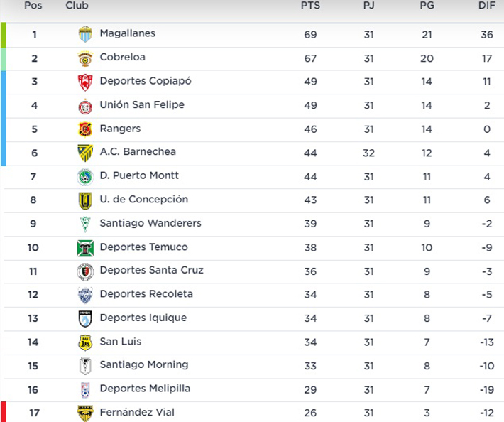The image size is (504, 422).
Task: Click the U. de Concepción crest
Action: 85,200
